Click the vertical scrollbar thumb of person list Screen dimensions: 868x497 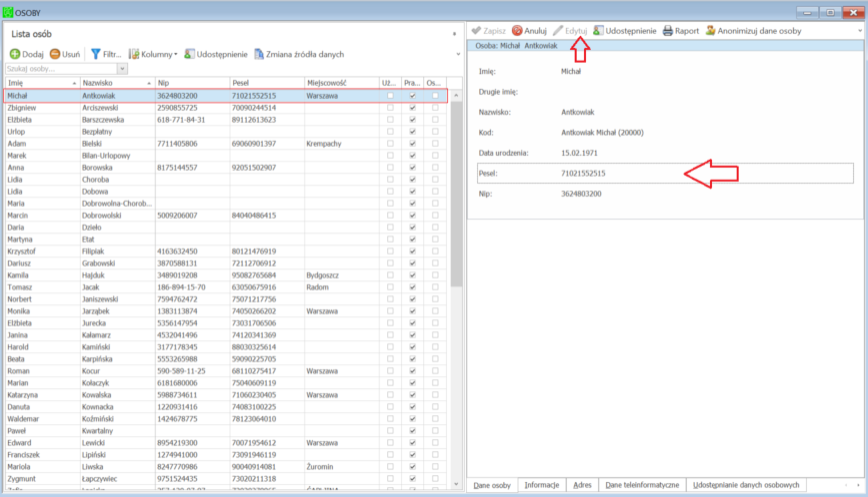[456, 194]
